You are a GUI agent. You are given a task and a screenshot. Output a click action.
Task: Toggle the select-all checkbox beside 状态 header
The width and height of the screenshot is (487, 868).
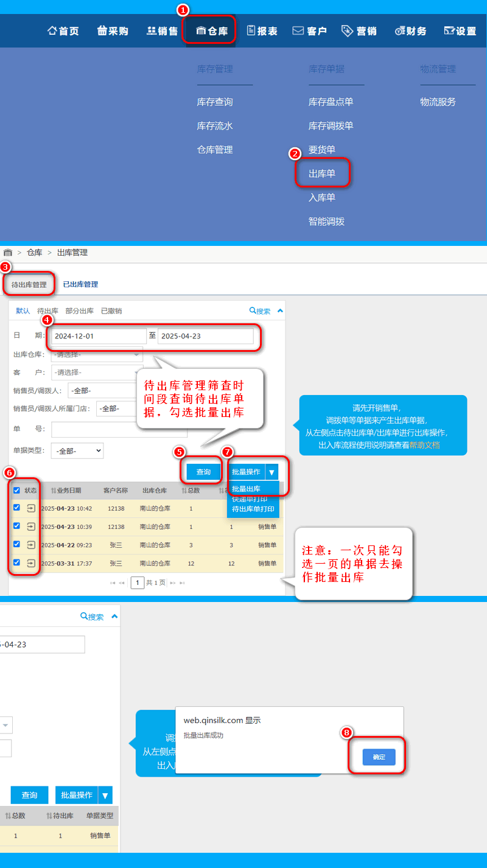pyautogui.click(x=16, y=490)
